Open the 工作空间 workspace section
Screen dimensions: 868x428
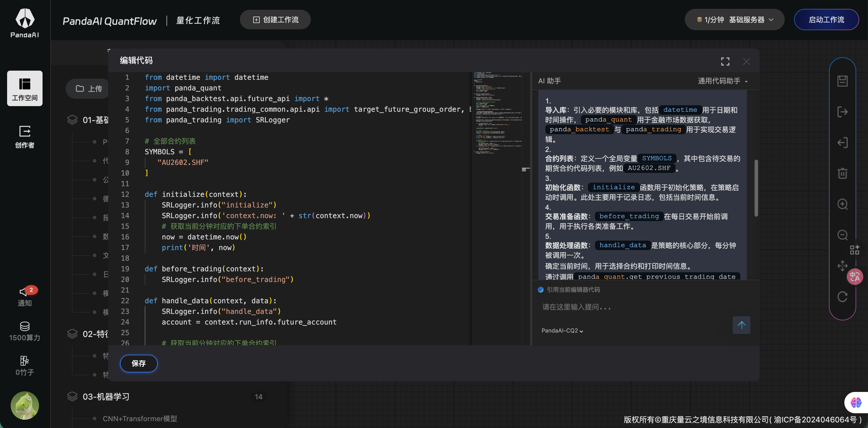[x=25, y=88]
